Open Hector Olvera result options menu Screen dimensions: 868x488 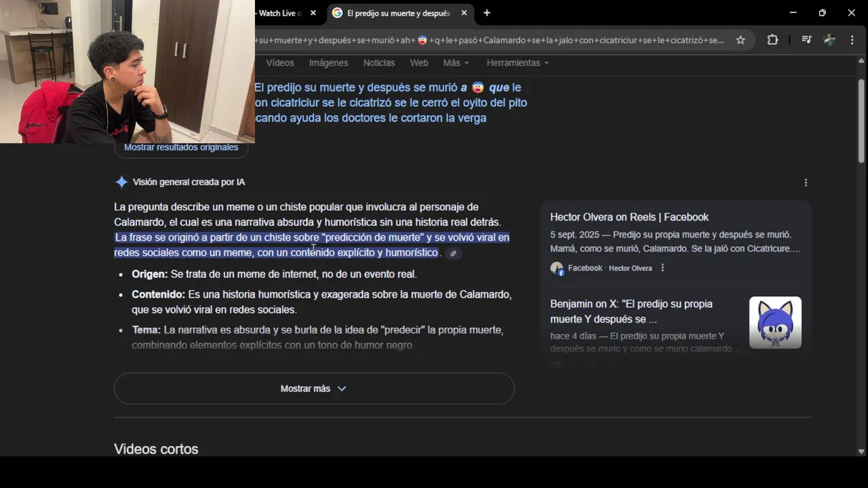coord(663,268)
